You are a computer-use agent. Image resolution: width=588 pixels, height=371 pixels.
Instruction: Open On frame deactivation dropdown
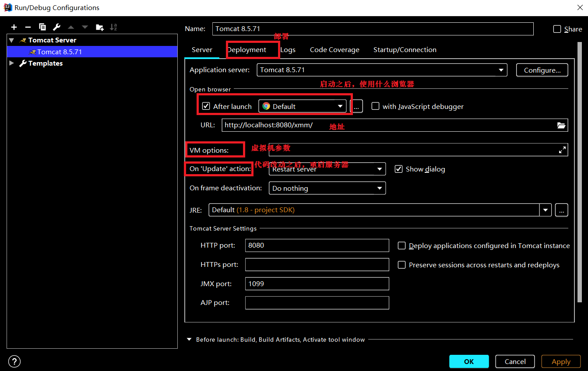point(327,188)
